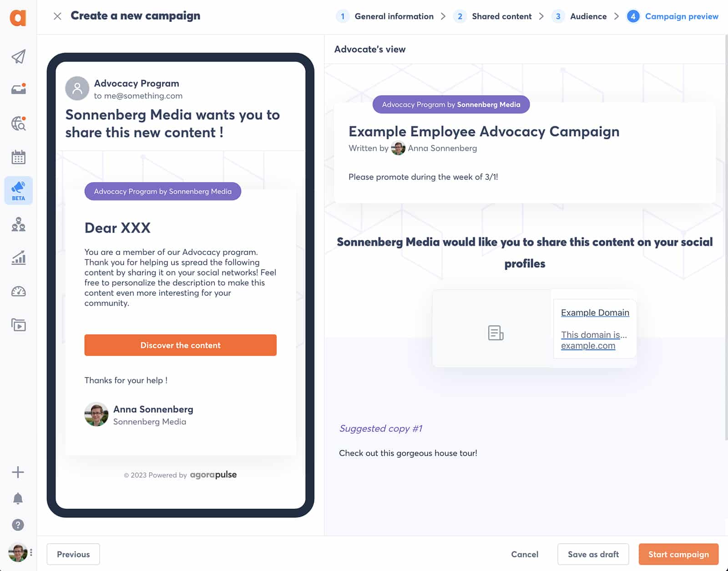This screenshot has height=571, width=728.
Task: Go to General information step
Action: pyautogui.click(x=394, y=16)
